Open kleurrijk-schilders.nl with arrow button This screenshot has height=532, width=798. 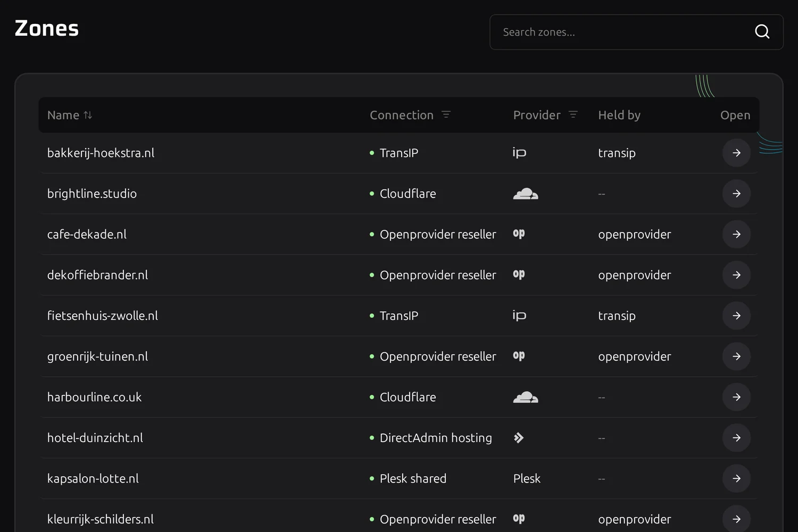[x=736, y=519]
